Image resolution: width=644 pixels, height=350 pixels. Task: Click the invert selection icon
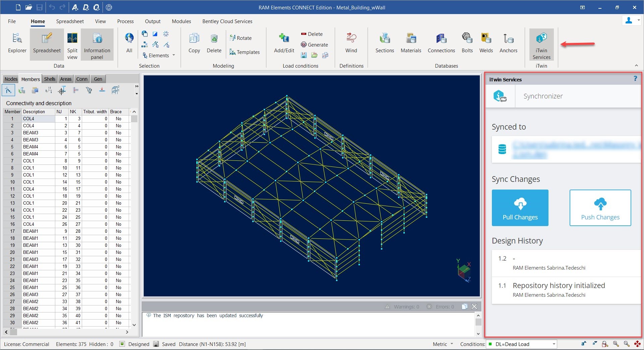pos(155,34)
